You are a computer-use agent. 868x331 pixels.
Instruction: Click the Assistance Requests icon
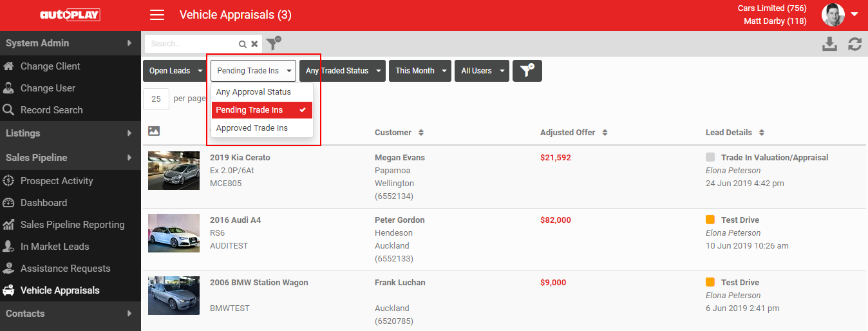tap(8, 268)
